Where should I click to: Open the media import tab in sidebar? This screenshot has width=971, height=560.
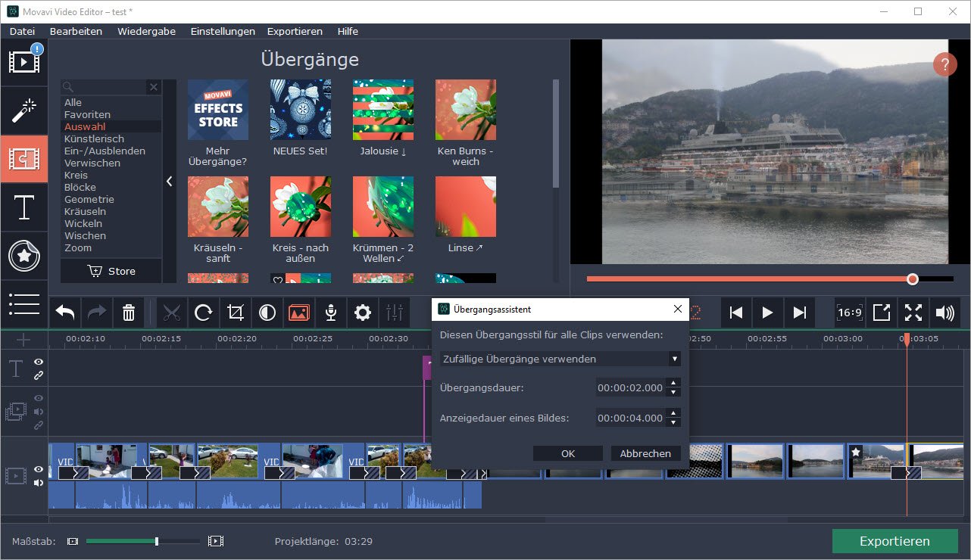24,62
